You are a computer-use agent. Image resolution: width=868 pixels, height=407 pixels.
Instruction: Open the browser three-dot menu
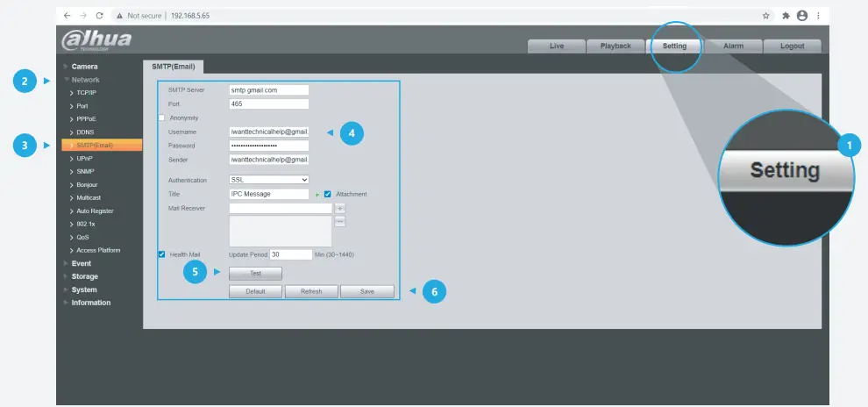click(818, 16)
